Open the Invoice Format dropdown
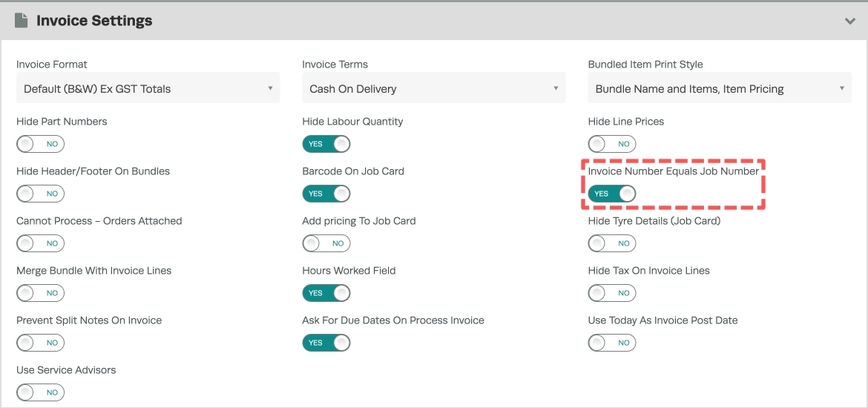Screen dimensions: 868x408 pyautogui.click(x=148, y=88)
